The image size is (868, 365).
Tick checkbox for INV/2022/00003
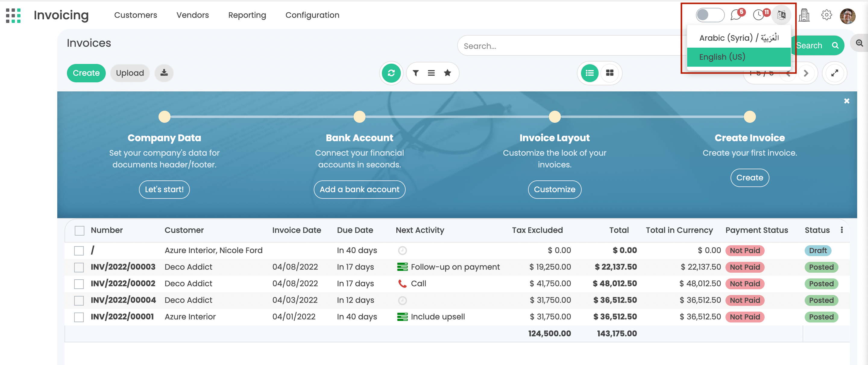(x=79, y=267)
